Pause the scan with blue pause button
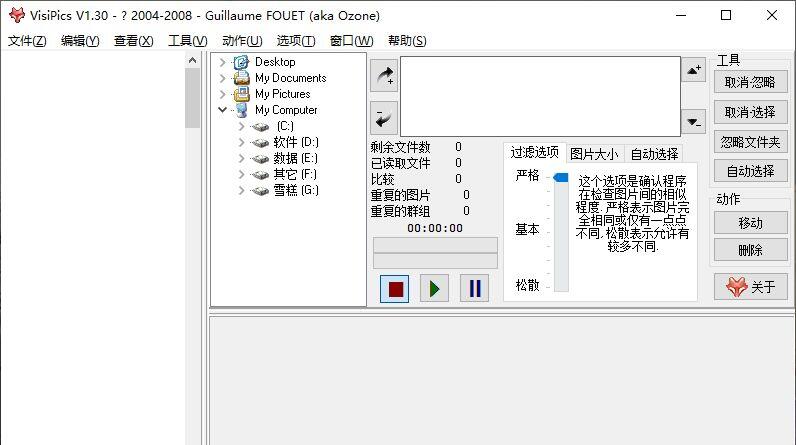Image resolution: width=796 pixels, height=445 pixels. coord(475,289)
